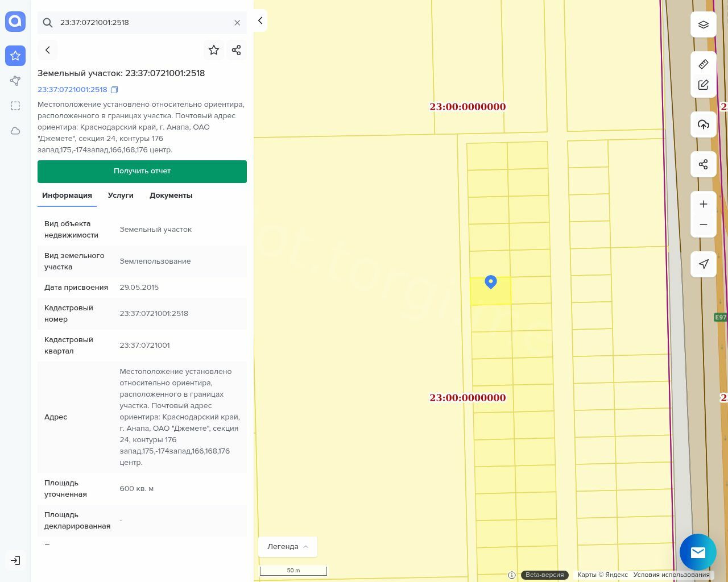Viewport: 728px width, 582px height.
Task: Locate my position with arrow icon
Action: click(703, 264)
